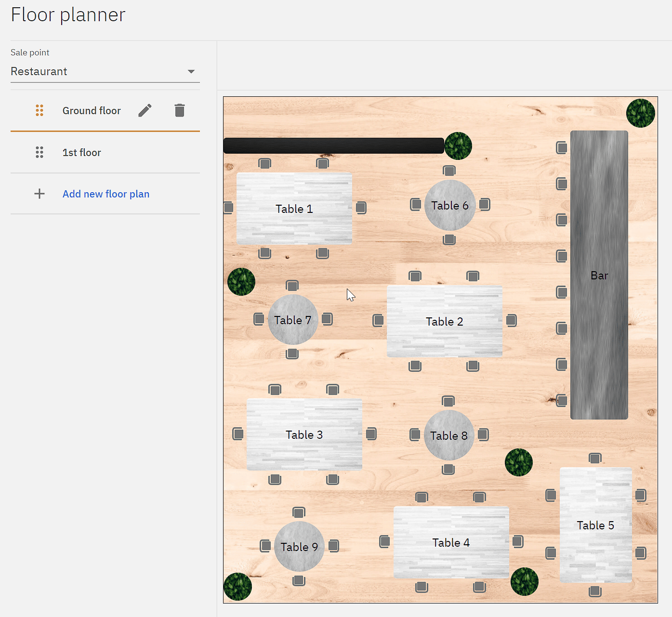
Task: Click the drag handle beside Ground floor
Action: pos(40,111)
